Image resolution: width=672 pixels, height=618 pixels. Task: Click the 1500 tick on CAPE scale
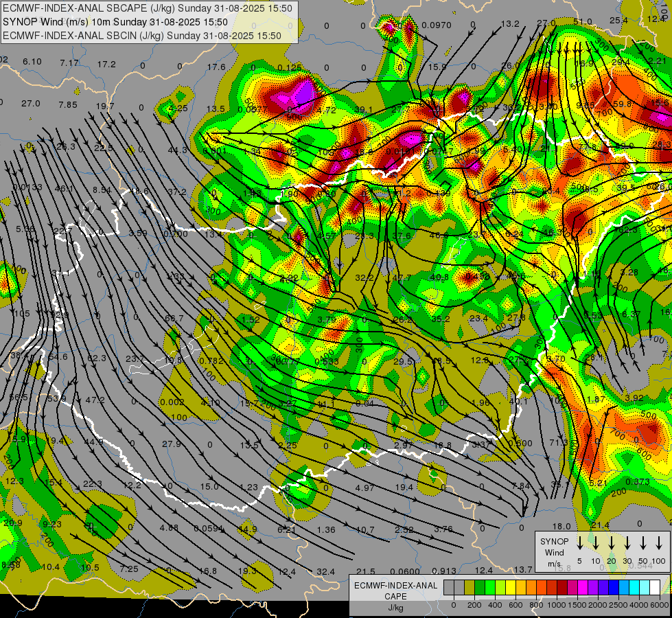pos(577,605)
